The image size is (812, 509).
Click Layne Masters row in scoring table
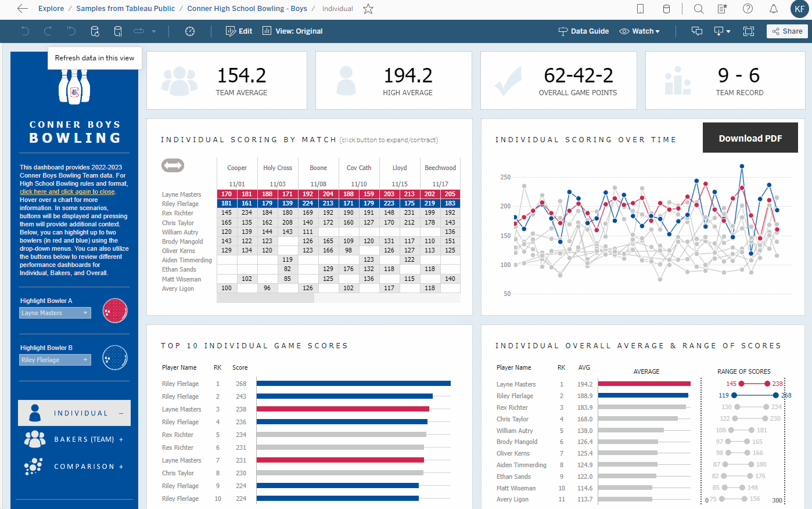pyautogui.click(x=310, y=194)
